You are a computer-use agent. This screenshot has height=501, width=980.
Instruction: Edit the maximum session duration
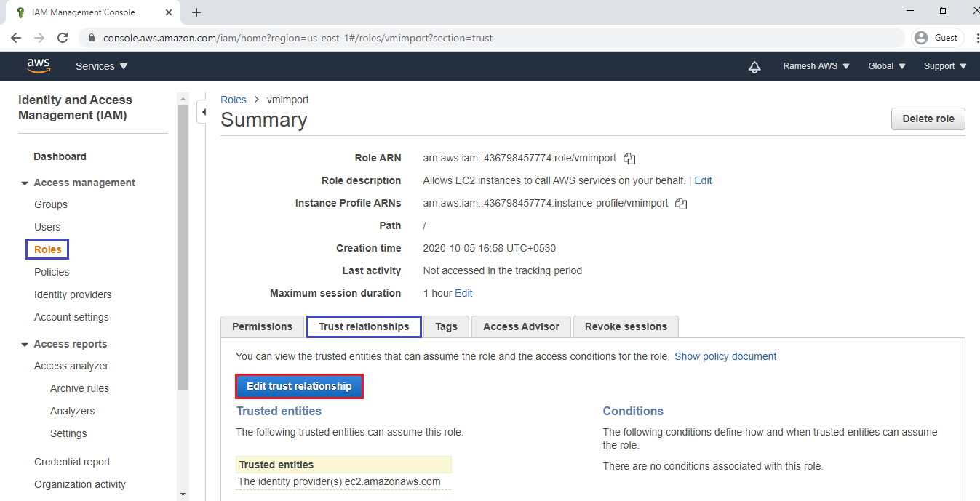coord(463,293)
